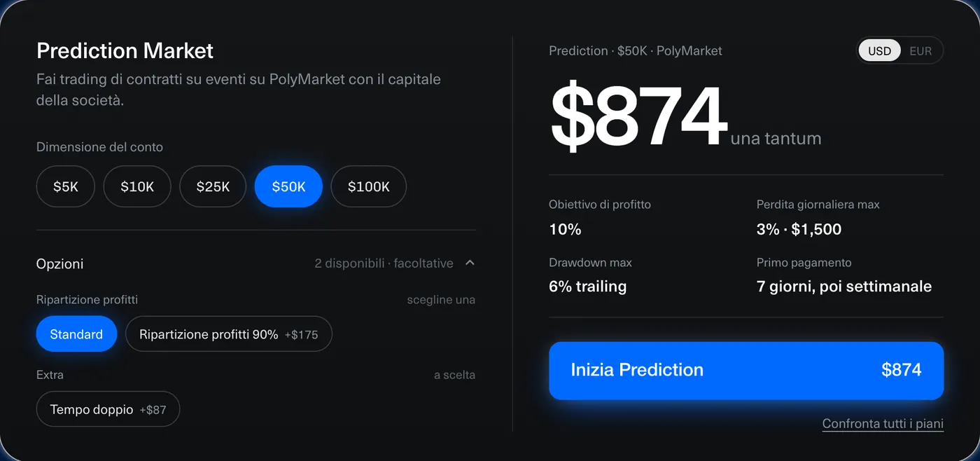
Task: Switch currency to EUR
Action: (920, 50)
